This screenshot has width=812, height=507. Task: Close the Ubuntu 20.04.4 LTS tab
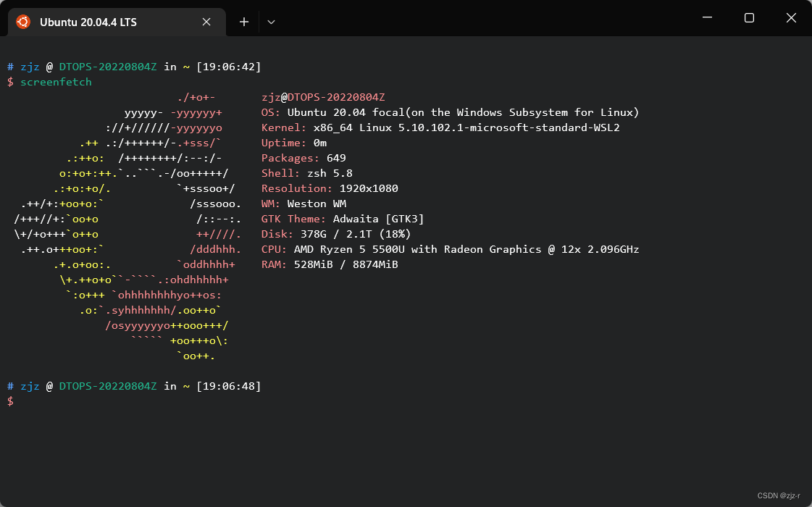click(x=206, y=22)
